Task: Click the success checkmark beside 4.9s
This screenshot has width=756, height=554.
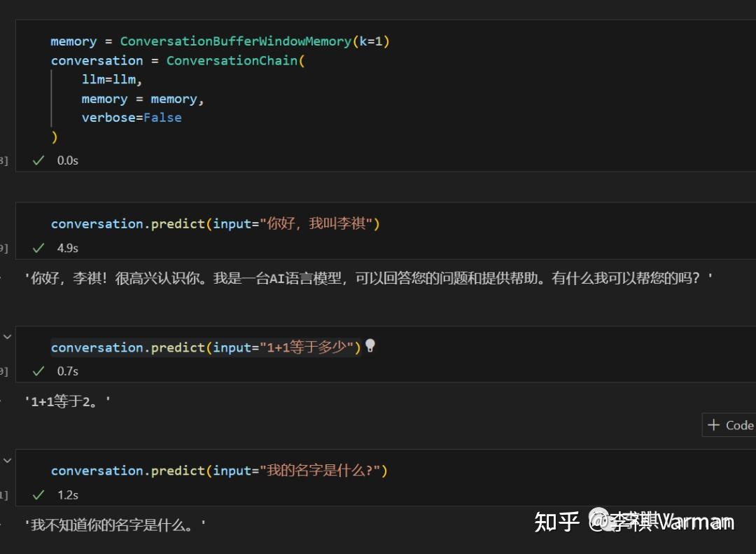Action: click(38, 248)
